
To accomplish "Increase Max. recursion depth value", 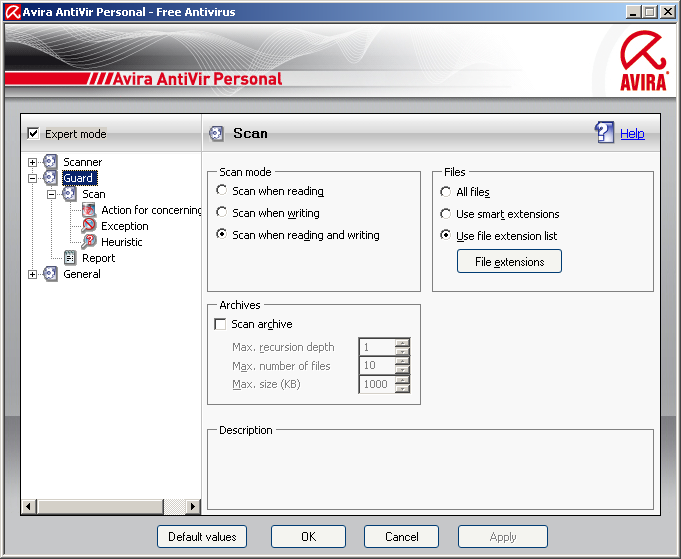I will (403, 343).
